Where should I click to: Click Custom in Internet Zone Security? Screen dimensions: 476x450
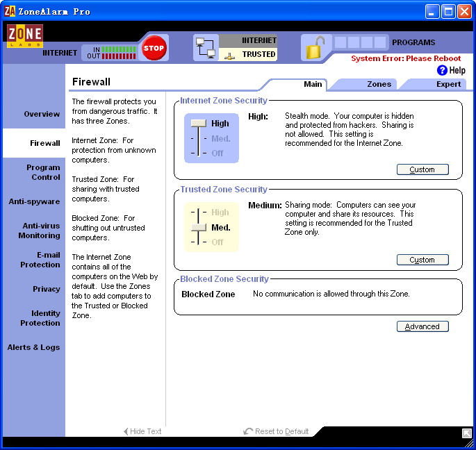pos(422,169)
